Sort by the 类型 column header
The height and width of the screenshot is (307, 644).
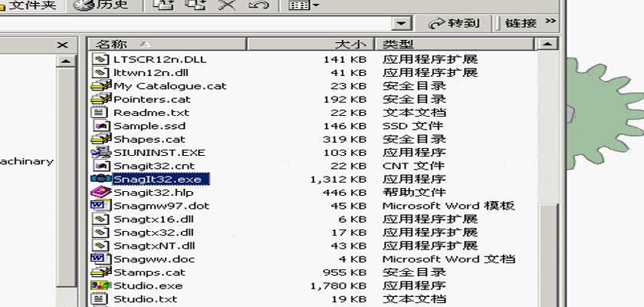pyautogui.click(x=454, y=44)
